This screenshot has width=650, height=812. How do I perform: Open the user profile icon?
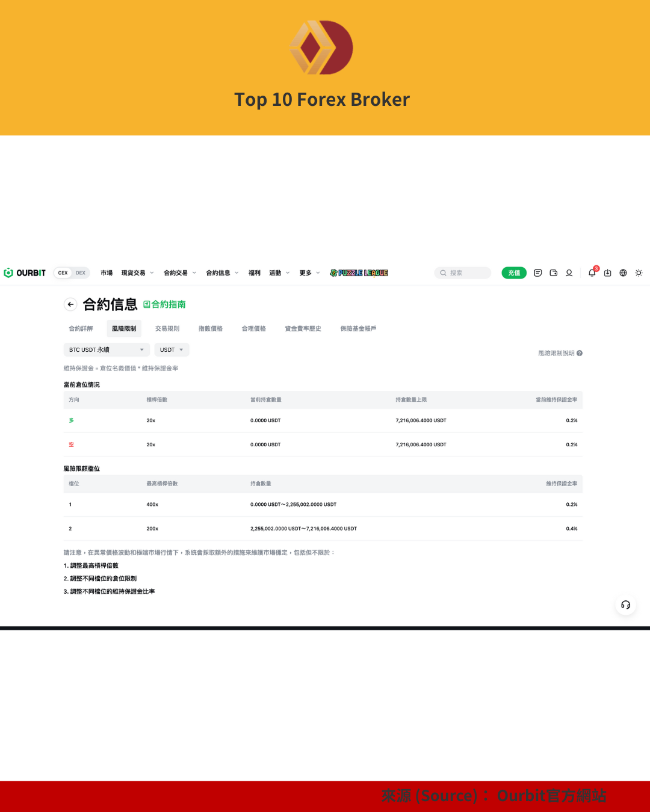click(x=569, y=273)
